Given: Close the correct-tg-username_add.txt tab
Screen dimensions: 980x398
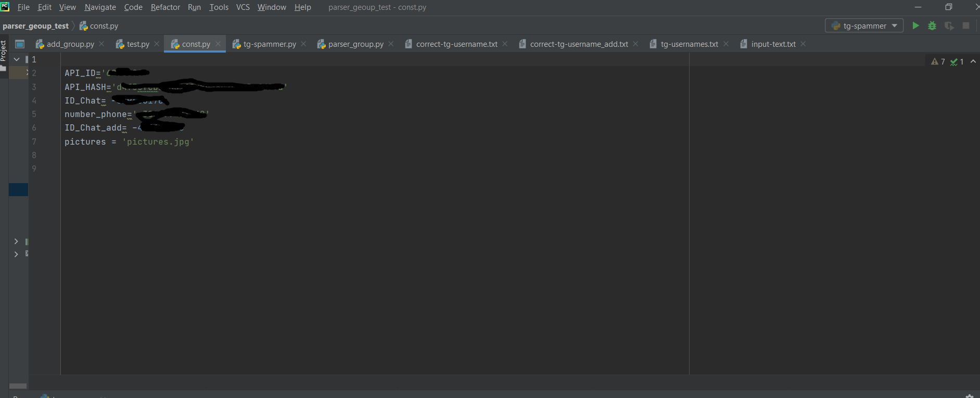Looking at the screenshot, I should point(635,44).
